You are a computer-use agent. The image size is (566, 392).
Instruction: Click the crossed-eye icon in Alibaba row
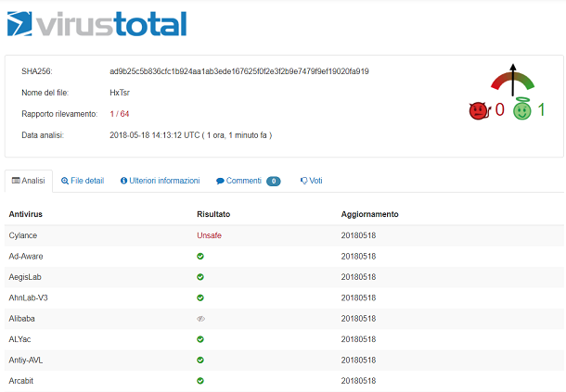click(200, 319)
